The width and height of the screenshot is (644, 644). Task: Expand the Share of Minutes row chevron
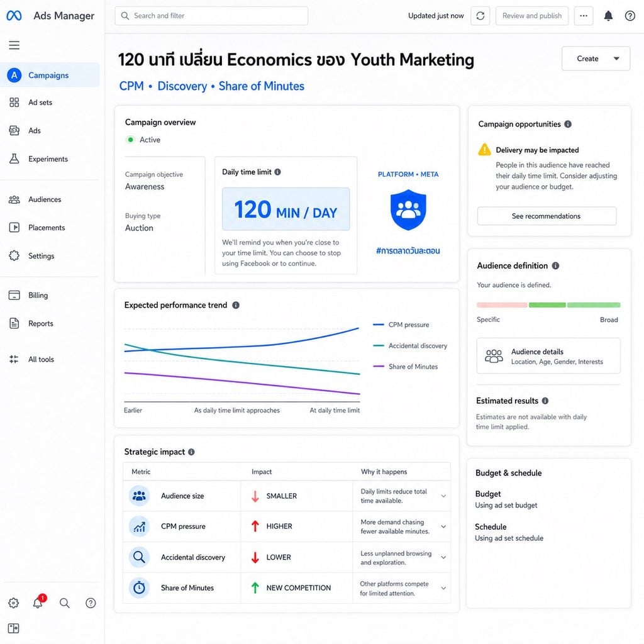click(x=443, y=588)
